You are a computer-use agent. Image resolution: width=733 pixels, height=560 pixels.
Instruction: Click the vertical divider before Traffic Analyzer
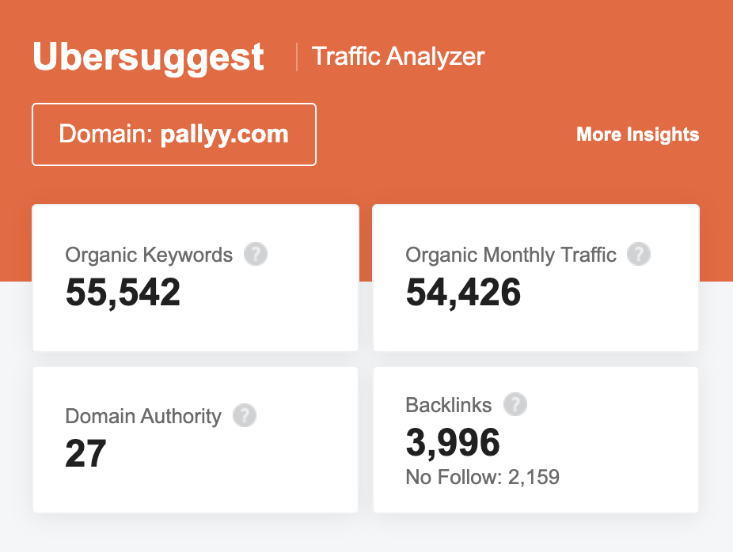pyautogui.click(x=297, y=57)
